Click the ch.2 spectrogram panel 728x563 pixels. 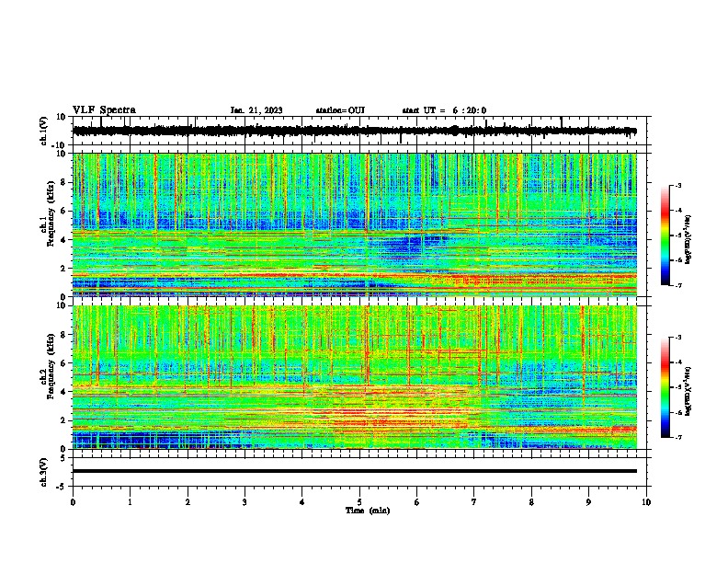(354, 377)
